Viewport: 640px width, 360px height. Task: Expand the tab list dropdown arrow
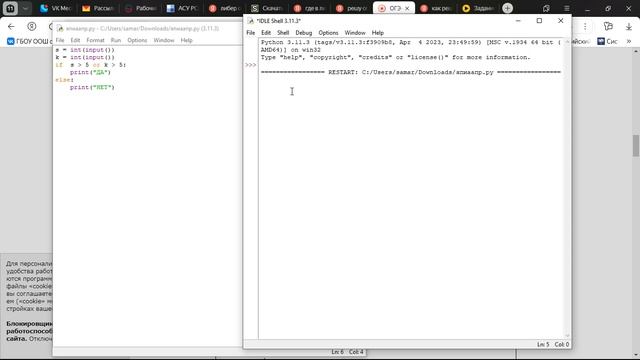point(25,8)
